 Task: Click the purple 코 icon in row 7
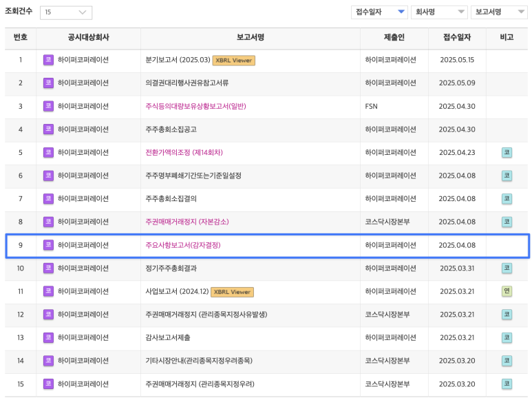(x=48, y=199)
